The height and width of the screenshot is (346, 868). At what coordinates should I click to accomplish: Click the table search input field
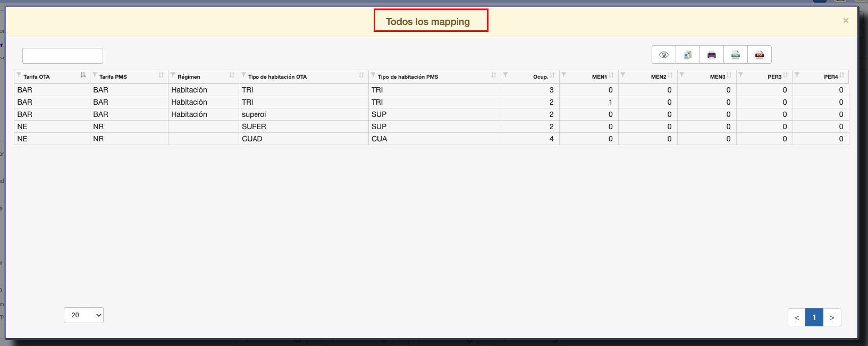pyautogui.click(x=63, y=56)
